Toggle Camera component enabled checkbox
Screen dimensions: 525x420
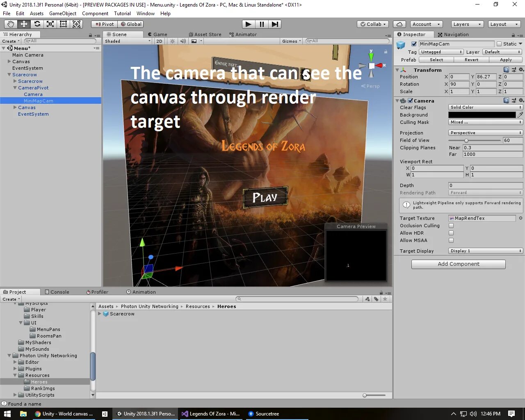point(410,100)
